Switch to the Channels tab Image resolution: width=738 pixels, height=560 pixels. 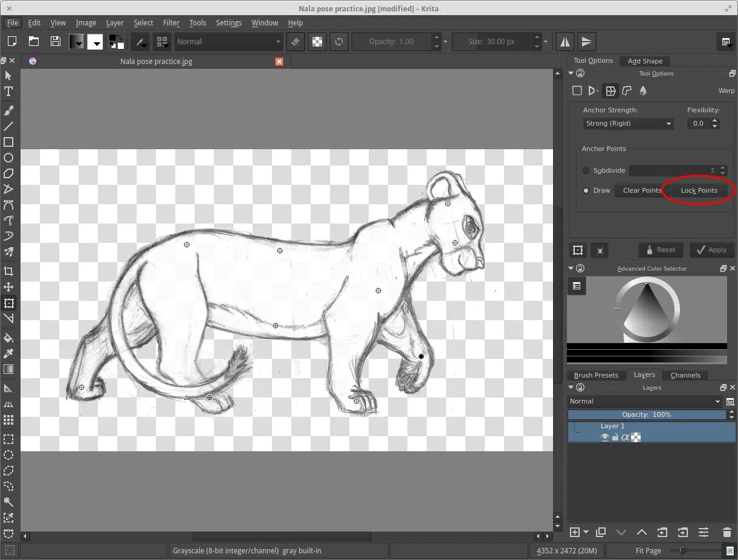point(685,375)
